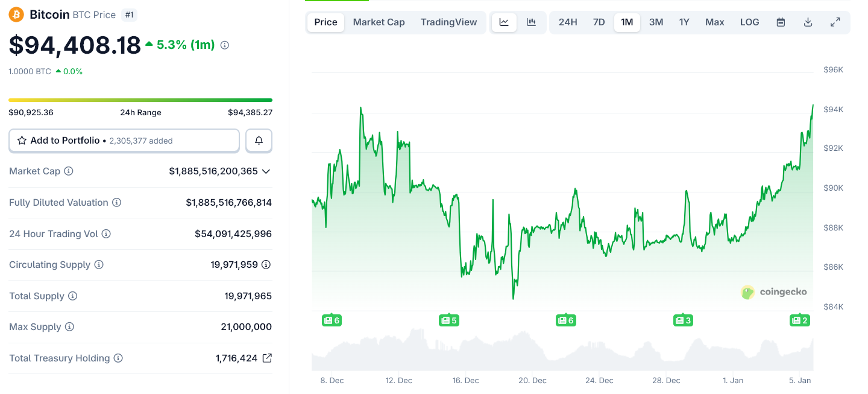868x394 pixels.
Task: Click the green news badge near 16 Dec
Action: 449,320
